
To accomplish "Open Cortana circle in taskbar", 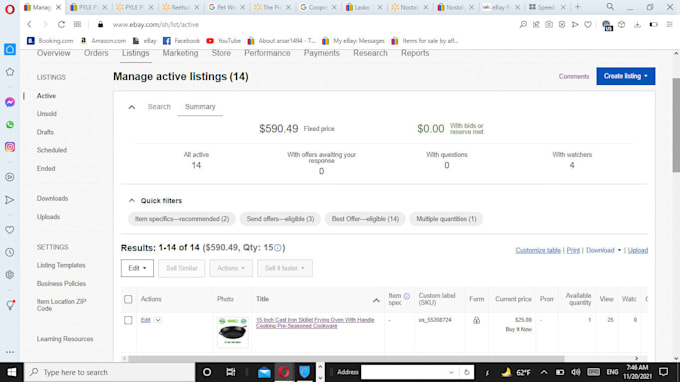I will point(207,372).
